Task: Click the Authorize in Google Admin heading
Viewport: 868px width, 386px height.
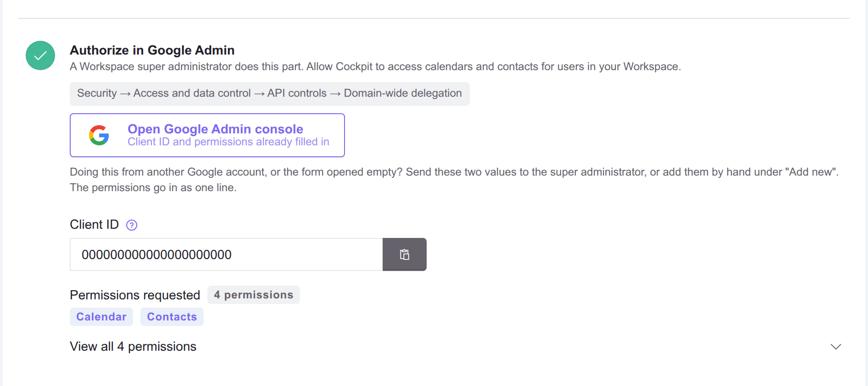Action: coord(152,50)
